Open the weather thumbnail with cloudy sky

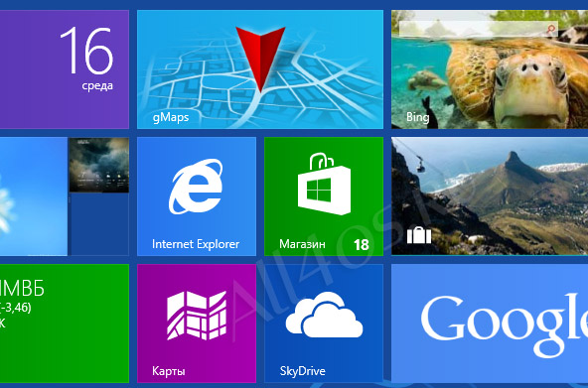pos(99,165)
